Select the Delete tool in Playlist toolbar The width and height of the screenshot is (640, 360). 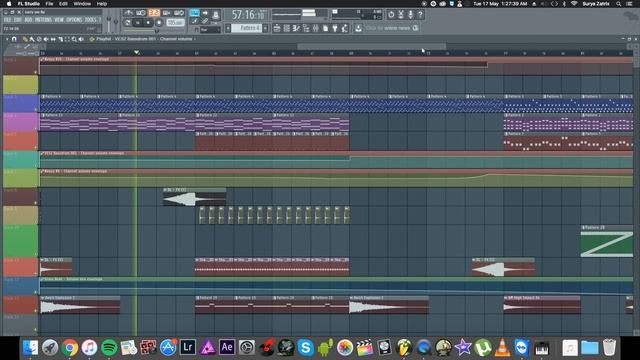[39, 39]
